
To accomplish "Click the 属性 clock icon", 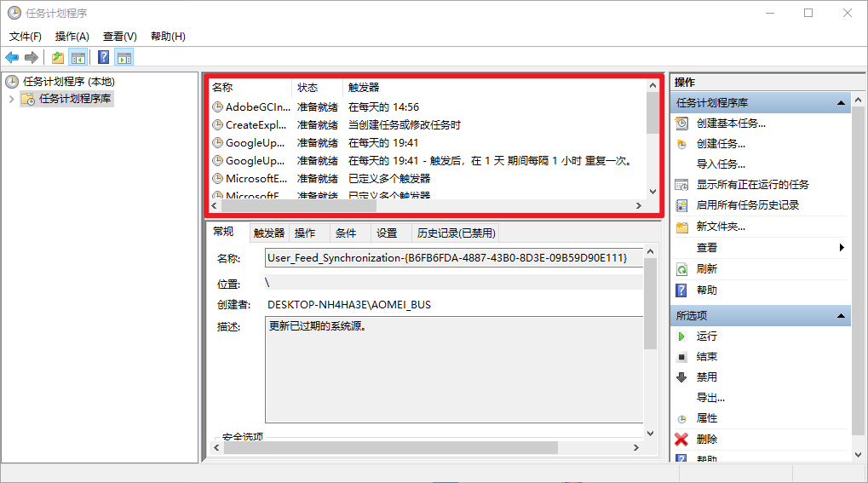I will [682, 419].
